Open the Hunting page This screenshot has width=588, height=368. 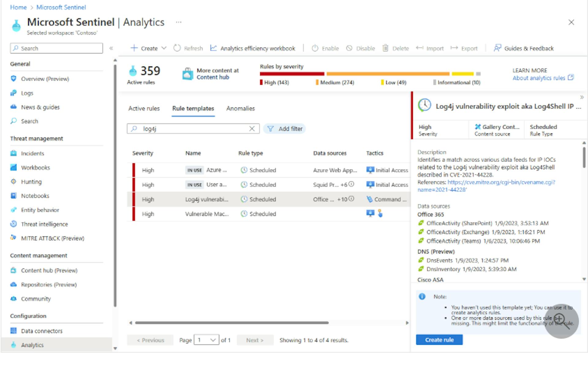[31, 182]
